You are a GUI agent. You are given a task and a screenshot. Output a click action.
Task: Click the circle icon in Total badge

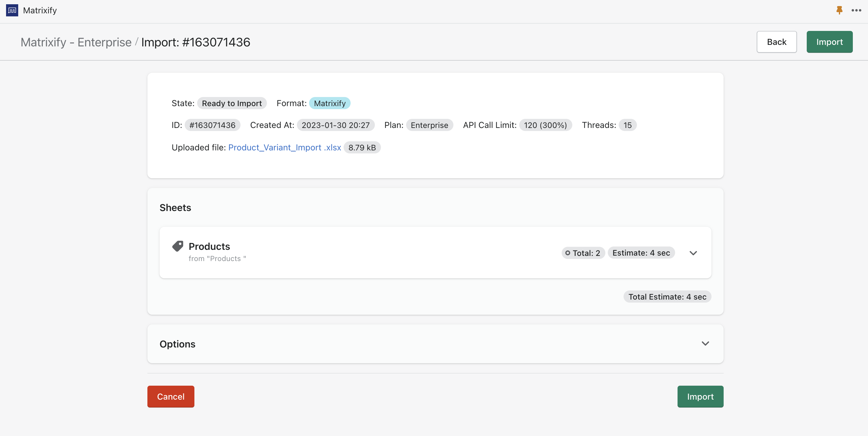click(x=568, y=253)
